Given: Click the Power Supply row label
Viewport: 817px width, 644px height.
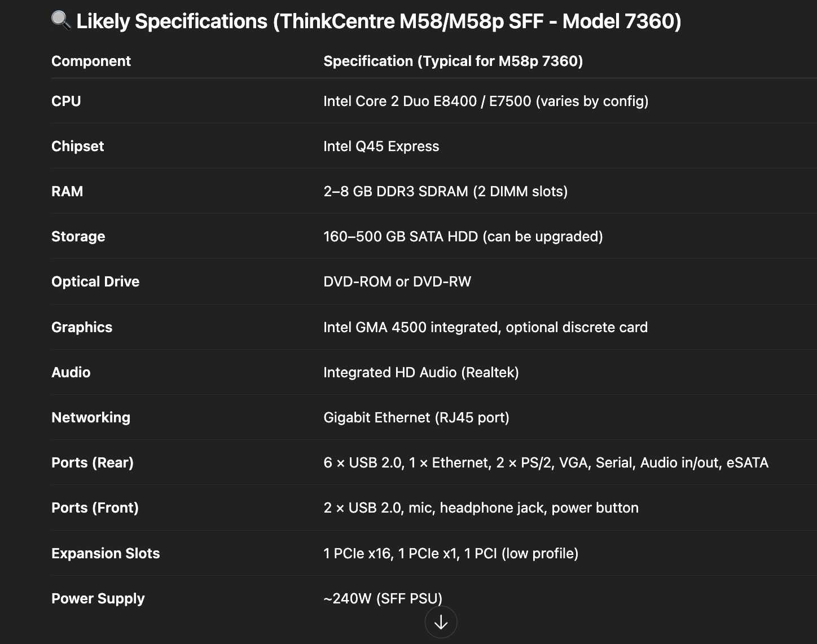Looking at the screenshot, I should tap(98, 598).
